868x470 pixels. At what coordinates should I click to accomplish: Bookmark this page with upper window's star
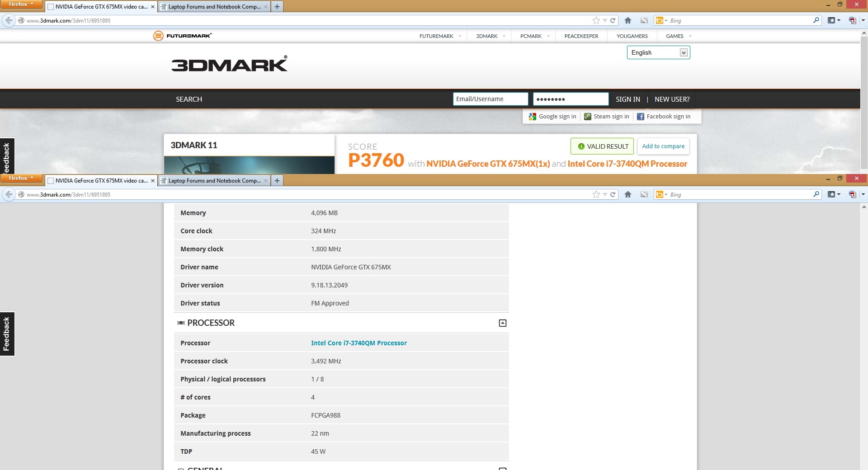pyautogui.click(x=596, y=20)
